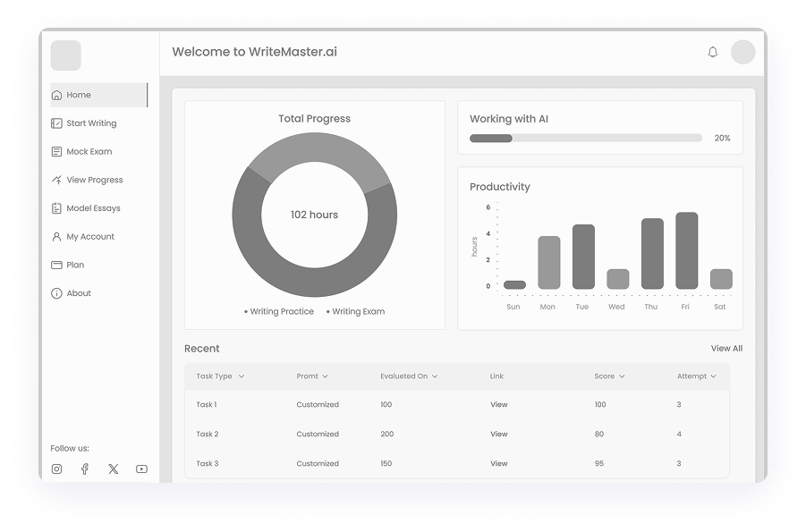
Task: Click View All in Recent section
Action: coord(726,349)
